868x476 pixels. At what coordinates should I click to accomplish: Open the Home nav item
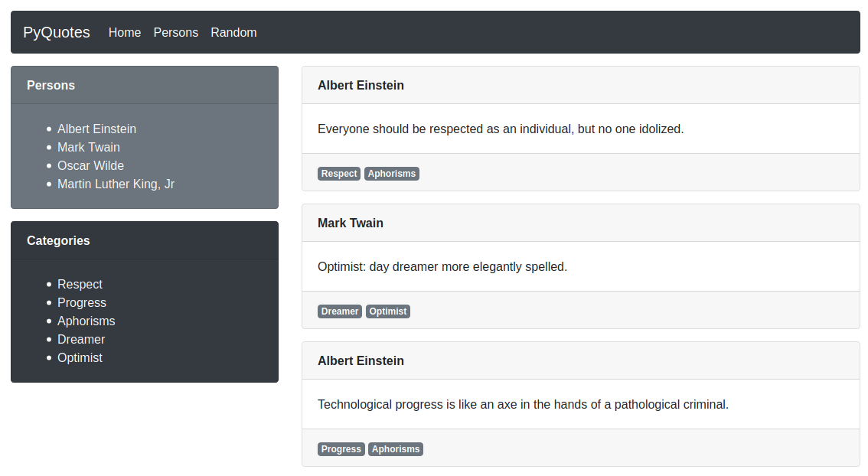pos(125,32)
